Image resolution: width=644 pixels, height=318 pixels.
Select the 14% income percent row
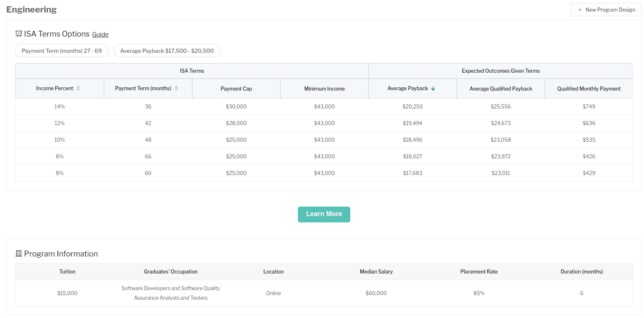click(59, 106)
